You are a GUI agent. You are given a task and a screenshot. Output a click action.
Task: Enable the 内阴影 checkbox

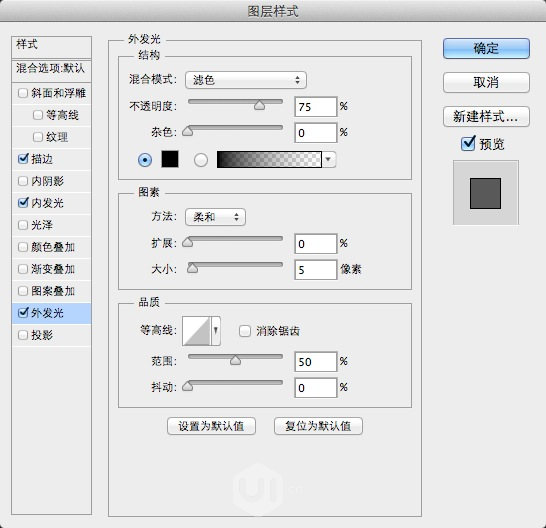click(23, 181)
